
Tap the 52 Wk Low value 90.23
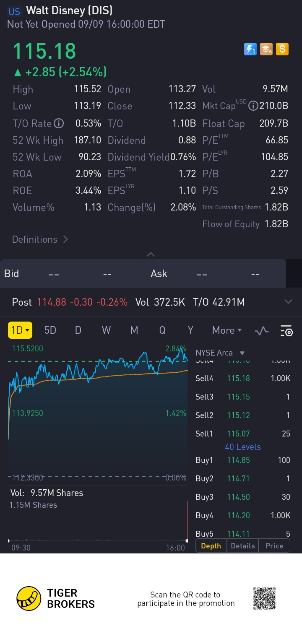[x=90, y=157]
